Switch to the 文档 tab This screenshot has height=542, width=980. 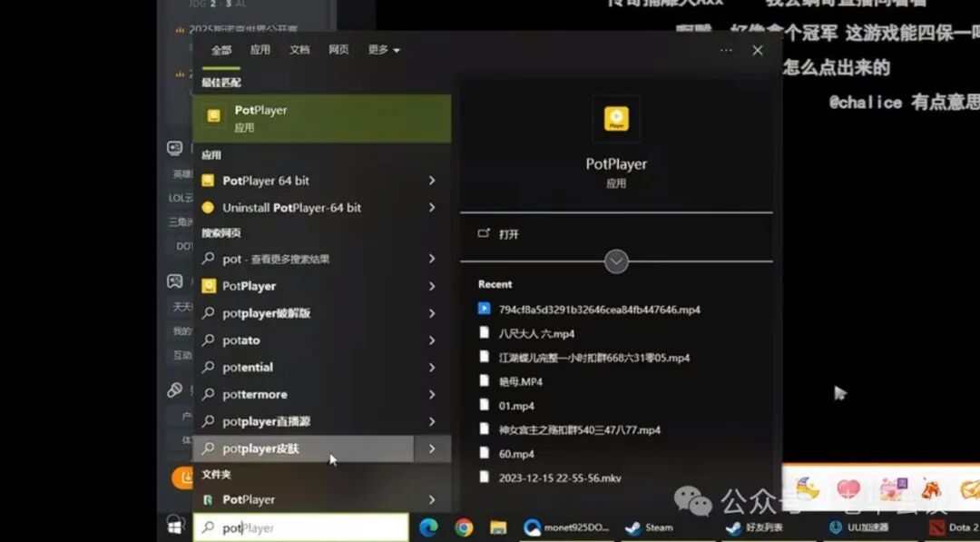(299, 50)
